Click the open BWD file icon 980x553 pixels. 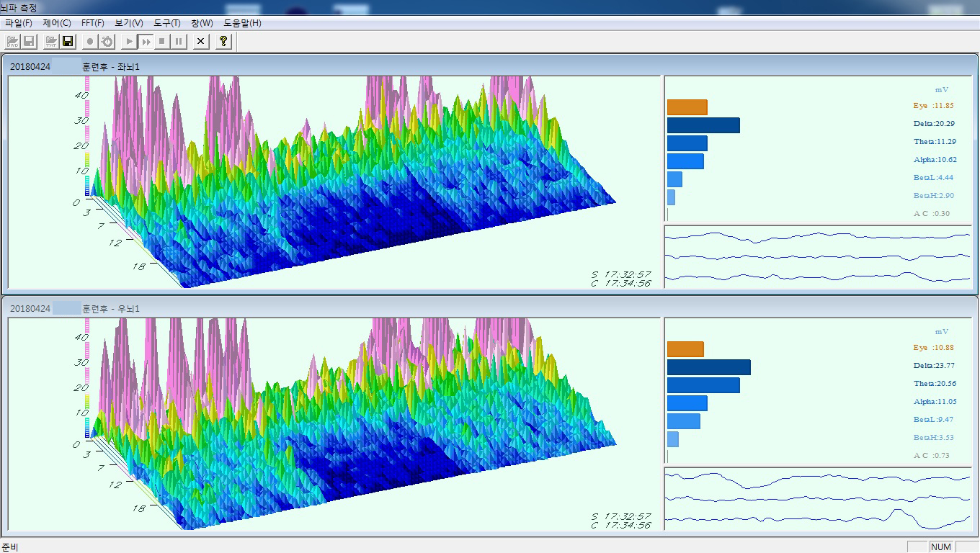[x=12, y=42]
